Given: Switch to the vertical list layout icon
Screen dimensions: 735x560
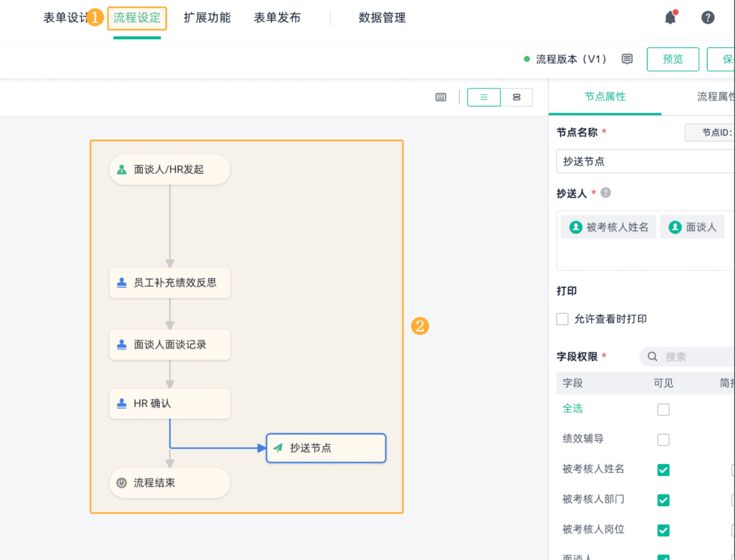Looking at the screenshot, I should tap(484, 97).
